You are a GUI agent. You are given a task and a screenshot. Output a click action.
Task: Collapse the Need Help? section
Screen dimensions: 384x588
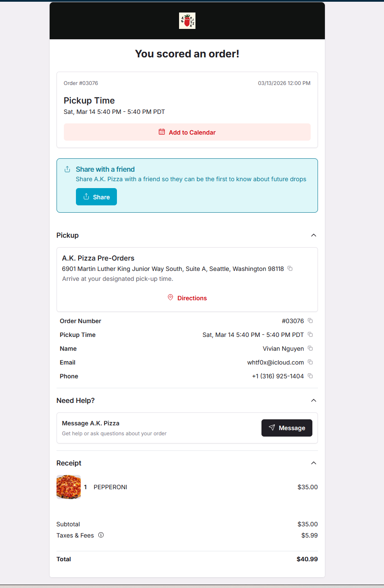314,400
